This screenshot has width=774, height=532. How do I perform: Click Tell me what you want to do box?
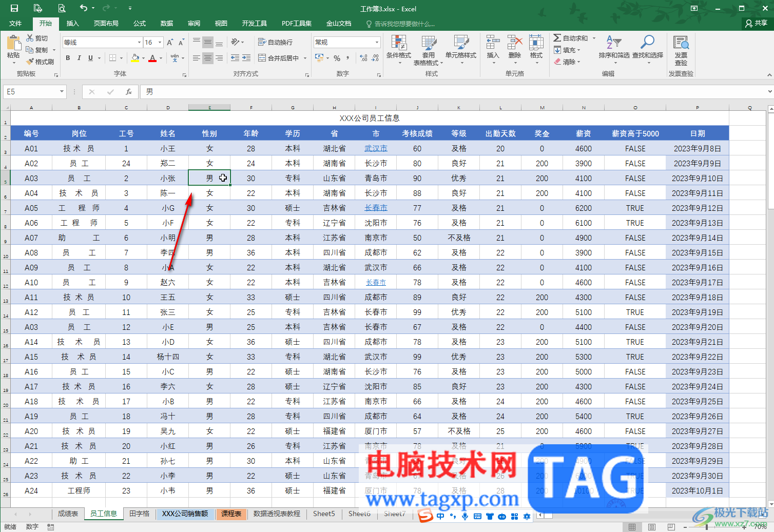(400, 24)
